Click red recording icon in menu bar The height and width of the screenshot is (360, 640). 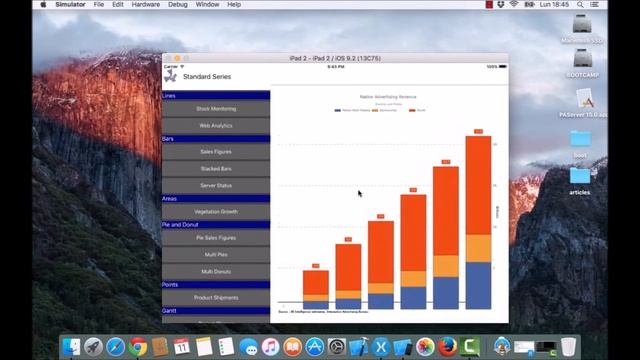(489, 4)
